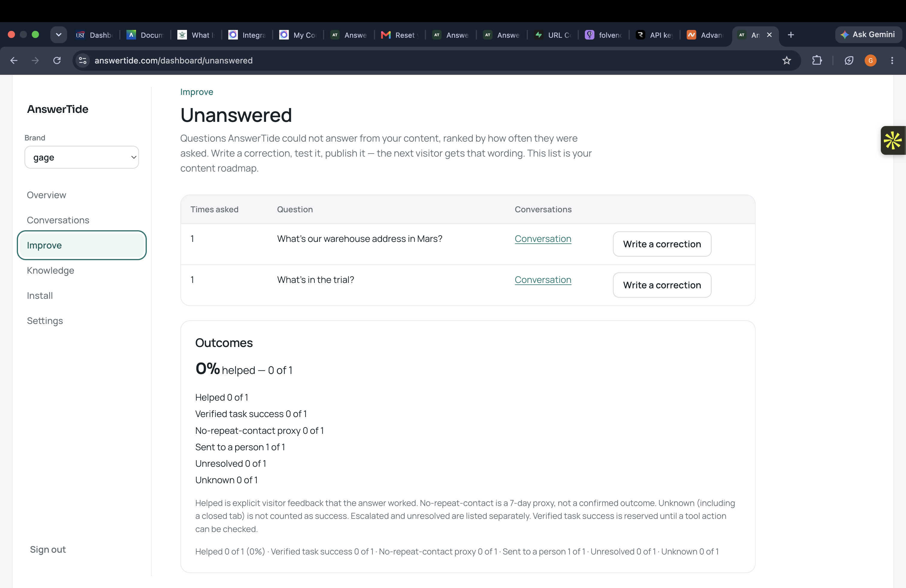906x588 pixels.
Task: Click "No-repeat-contact proxy 0 of 1" line
Action: (259, 431)
